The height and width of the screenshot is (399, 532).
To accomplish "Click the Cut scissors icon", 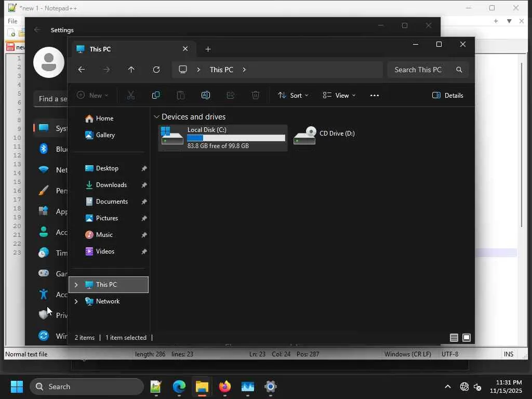I will [130, 96].
